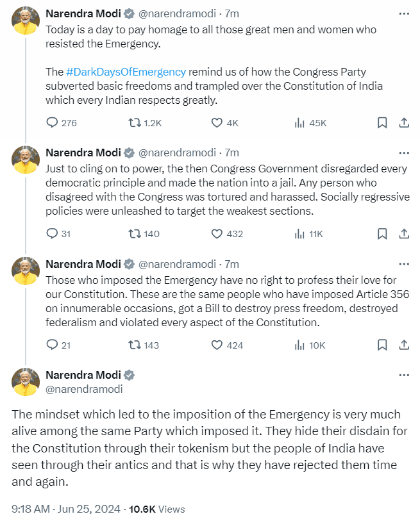420x521 pixels.
Task: Like the tweet with 4K likes
Action: pos(217,123)
